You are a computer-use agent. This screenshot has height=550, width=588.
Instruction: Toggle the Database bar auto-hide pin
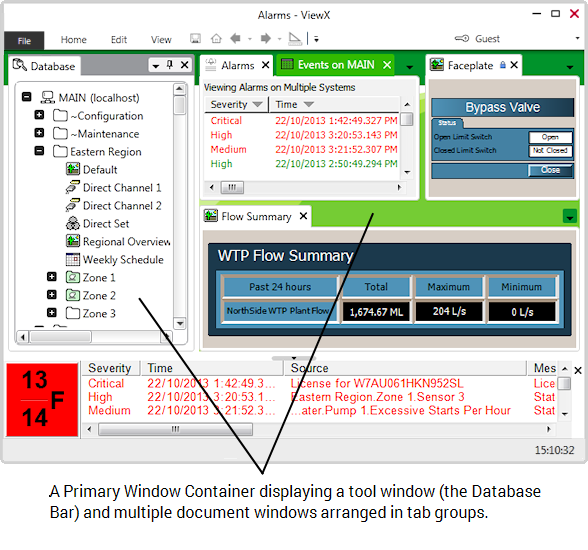170,65
